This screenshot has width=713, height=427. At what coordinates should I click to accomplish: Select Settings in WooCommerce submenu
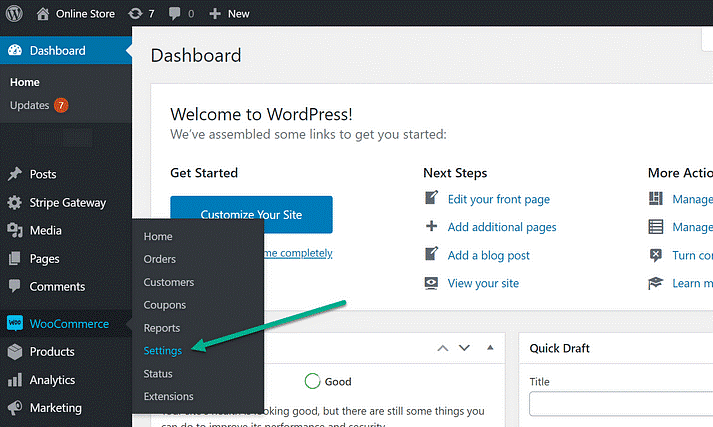click(x=162, y=351)
